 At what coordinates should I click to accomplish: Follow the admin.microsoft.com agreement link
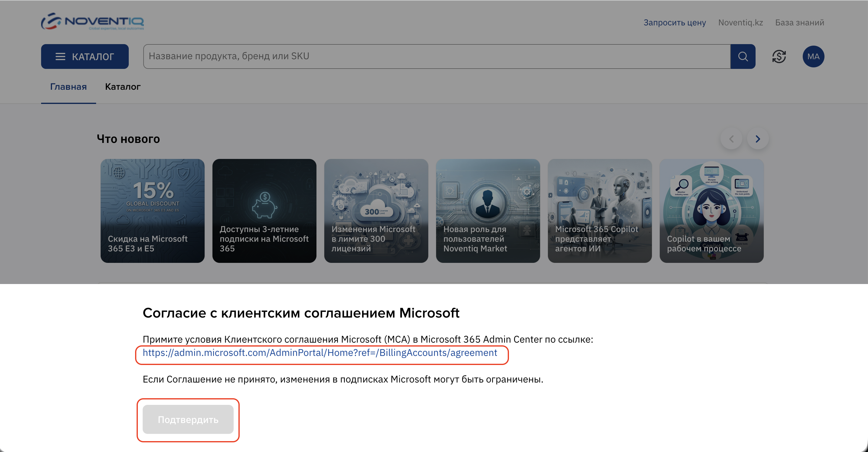pos(320,353)
